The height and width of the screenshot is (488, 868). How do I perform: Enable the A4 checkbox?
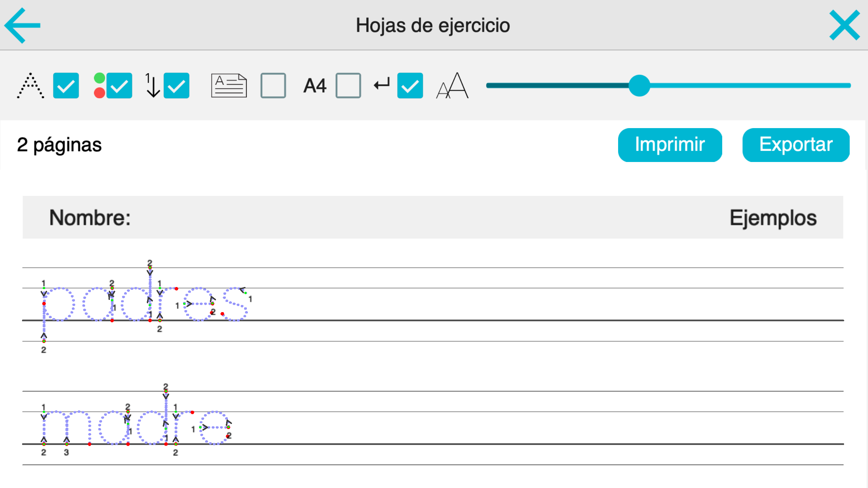(348, 85)
